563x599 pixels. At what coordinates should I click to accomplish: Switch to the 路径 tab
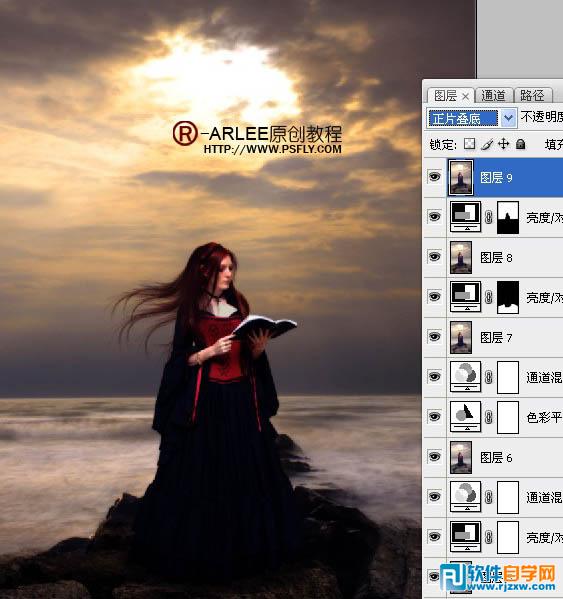(532, 96)
